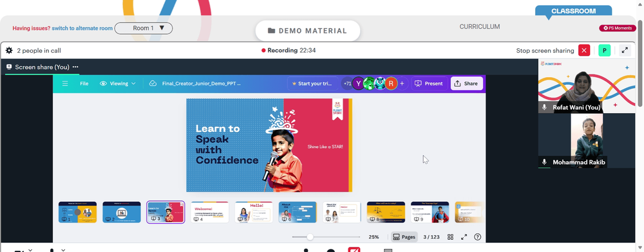Select page 4 Welcome thumbnail

(209, 212)
